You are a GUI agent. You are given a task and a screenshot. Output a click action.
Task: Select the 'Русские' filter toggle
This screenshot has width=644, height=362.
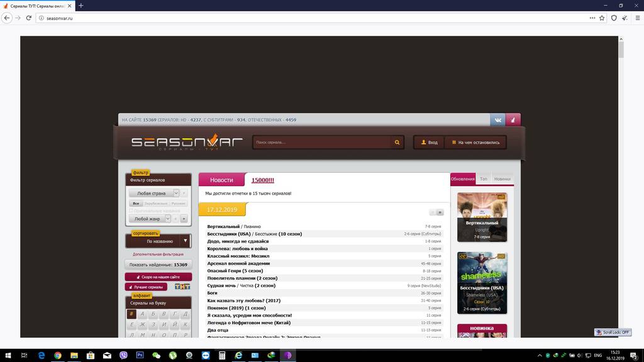[x=178, y=204]
